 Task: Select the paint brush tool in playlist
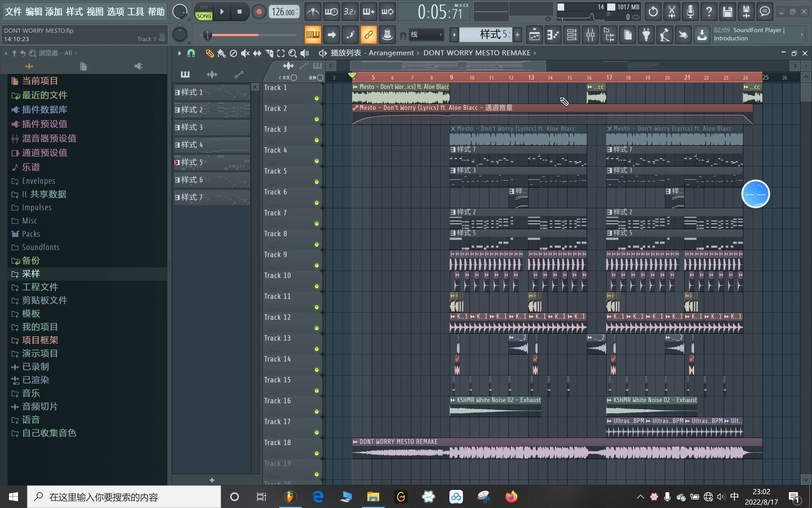221,53
